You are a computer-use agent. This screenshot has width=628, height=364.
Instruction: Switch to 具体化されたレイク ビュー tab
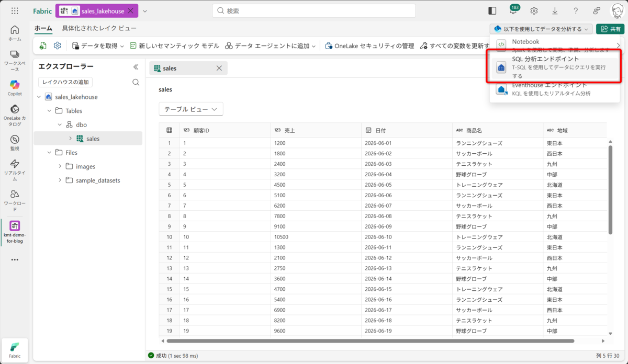(99, 28)
